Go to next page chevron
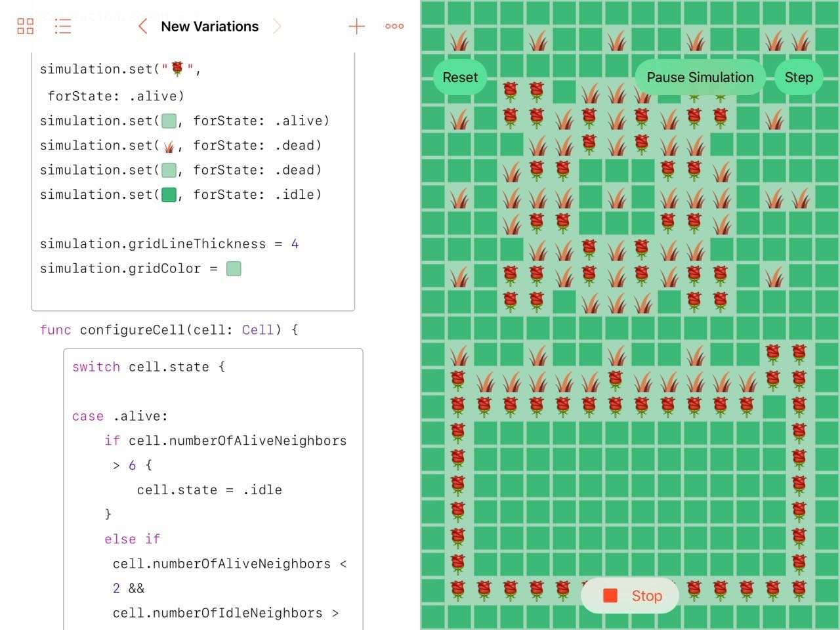This screenshot has height=630, width=840. pos(277,26)
